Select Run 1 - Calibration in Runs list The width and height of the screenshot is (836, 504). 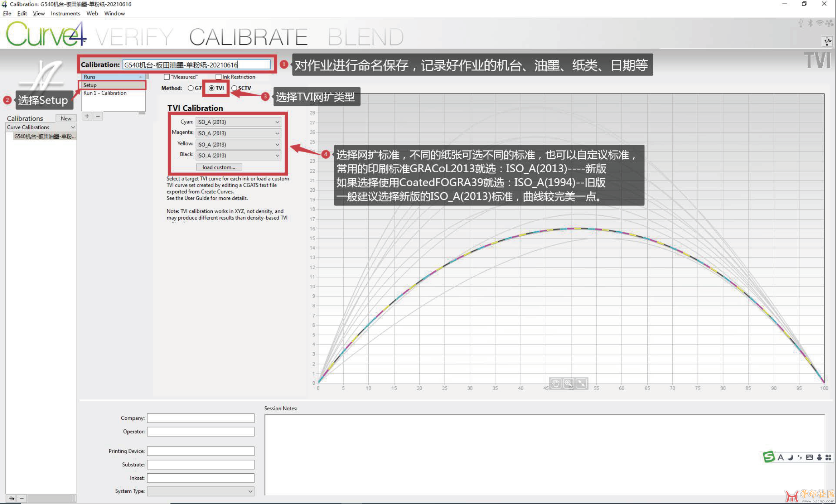pos(113,93)
